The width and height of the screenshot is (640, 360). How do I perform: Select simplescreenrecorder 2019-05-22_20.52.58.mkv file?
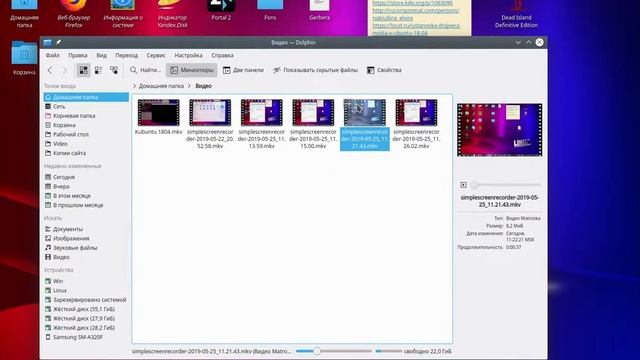click(x=210, y=124)
